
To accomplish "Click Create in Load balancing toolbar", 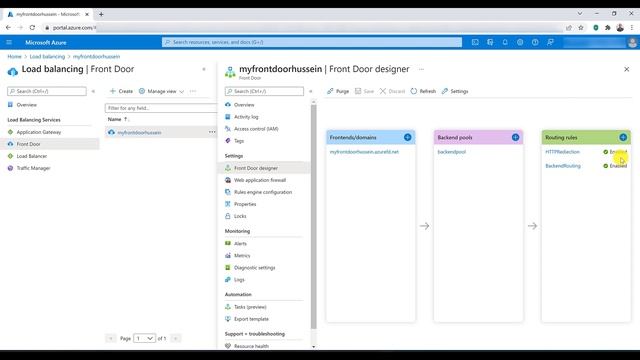I will 121,91.
